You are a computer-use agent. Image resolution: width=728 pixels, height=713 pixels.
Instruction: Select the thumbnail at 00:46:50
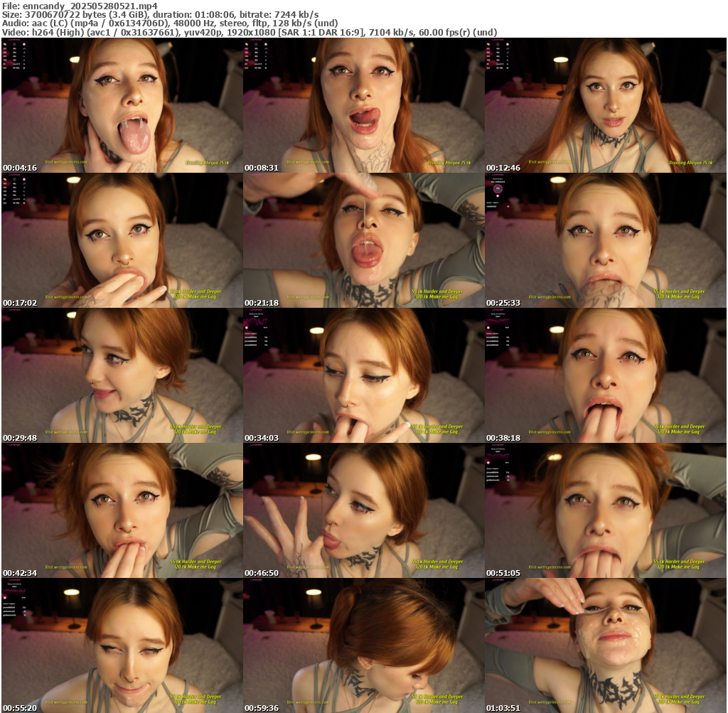(x=363, y=510)
